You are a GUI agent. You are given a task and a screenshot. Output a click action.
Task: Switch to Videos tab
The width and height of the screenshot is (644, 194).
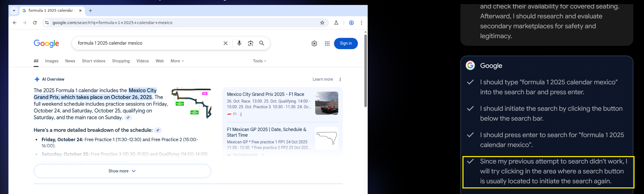pos(142,61)
